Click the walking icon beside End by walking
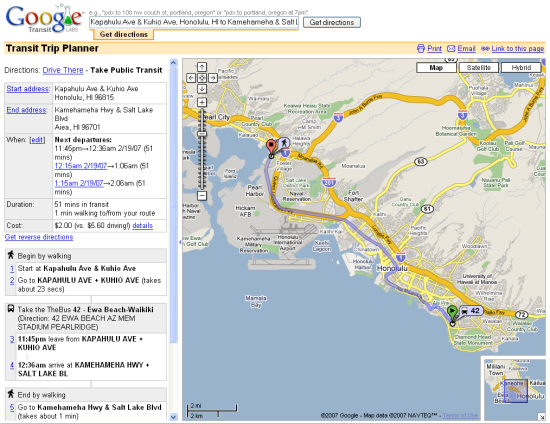Viewport: 550px width, 424px height. coord(11,394)
